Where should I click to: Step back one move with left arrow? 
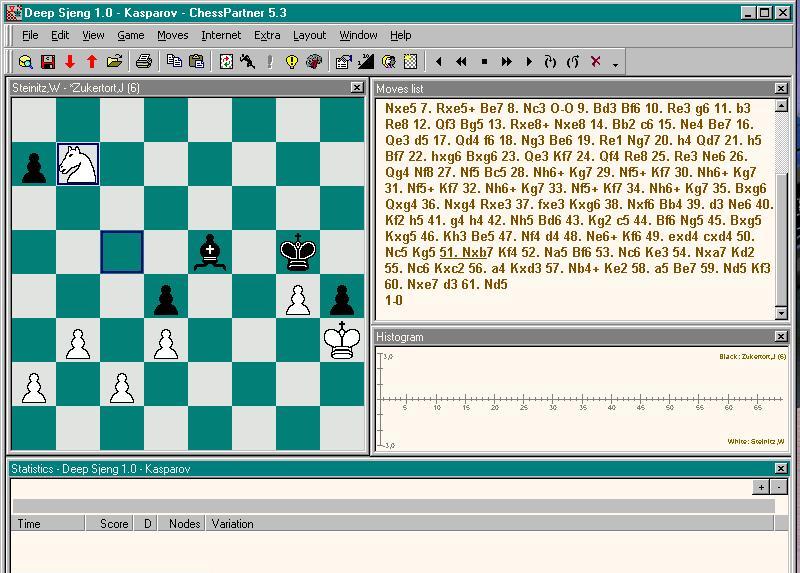pos(439,62)
